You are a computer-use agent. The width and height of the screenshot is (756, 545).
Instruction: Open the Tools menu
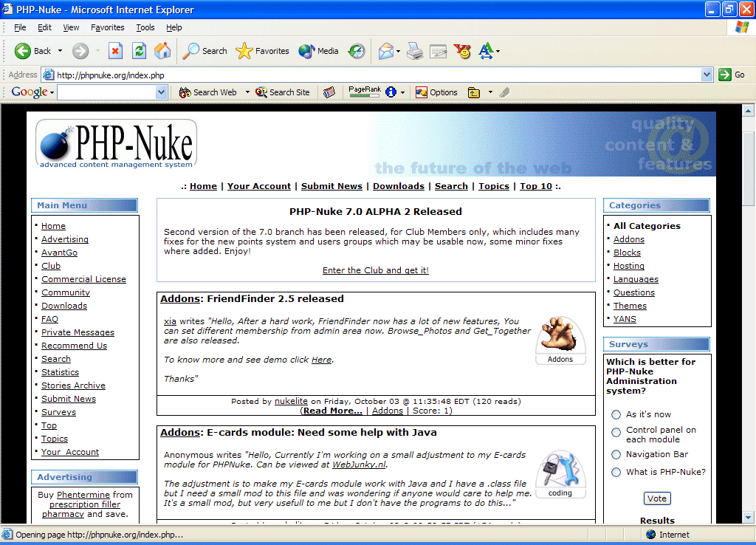(145, 27)
